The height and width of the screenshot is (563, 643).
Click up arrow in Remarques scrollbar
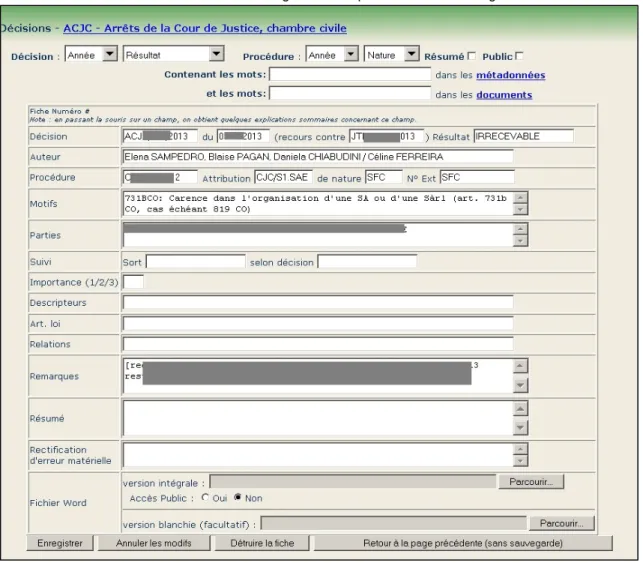(520, 365)
